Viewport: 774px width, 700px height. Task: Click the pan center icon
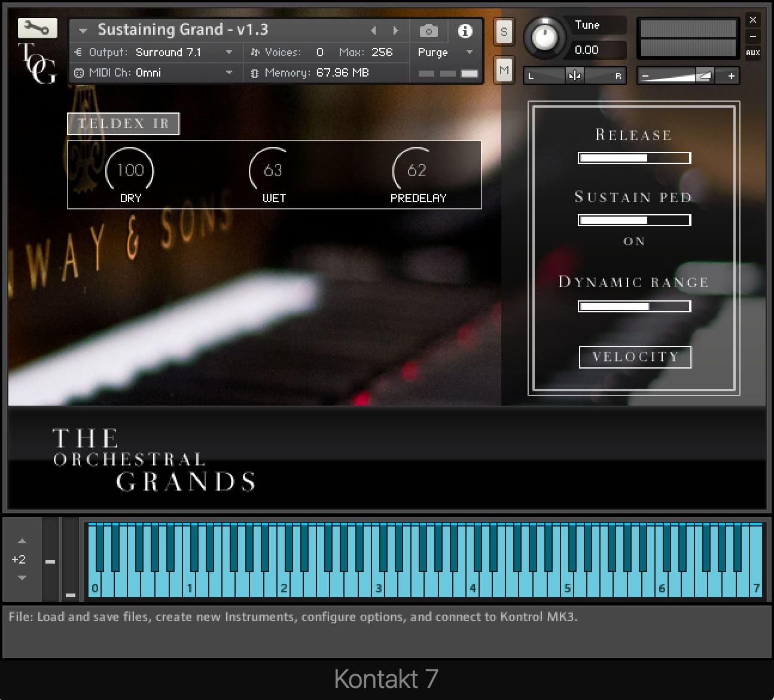coord(575,75)
